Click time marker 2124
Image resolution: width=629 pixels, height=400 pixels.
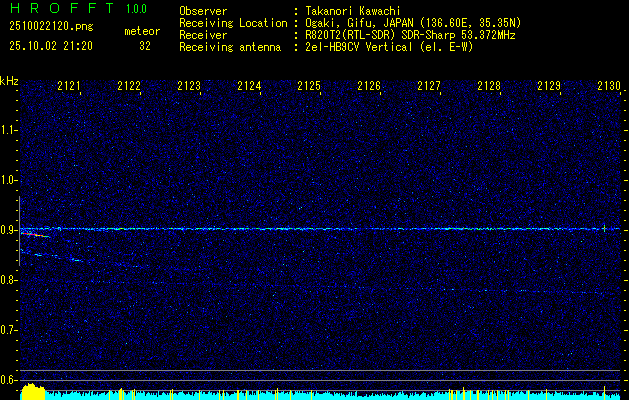click(249, 86)
